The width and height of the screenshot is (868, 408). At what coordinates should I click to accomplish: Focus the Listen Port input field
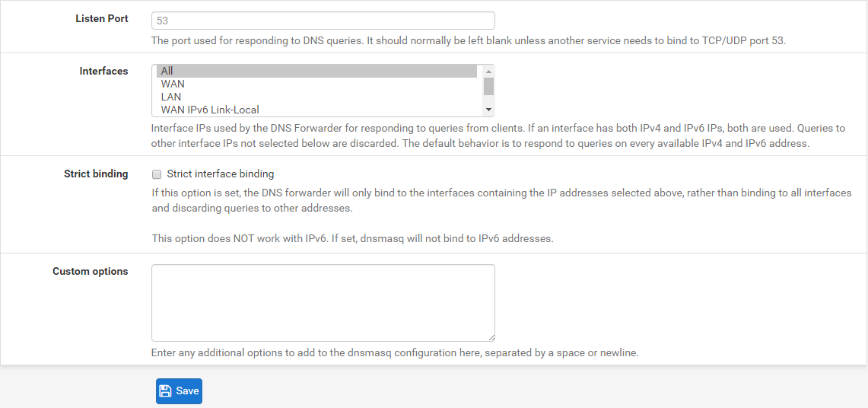click(323, 21)
